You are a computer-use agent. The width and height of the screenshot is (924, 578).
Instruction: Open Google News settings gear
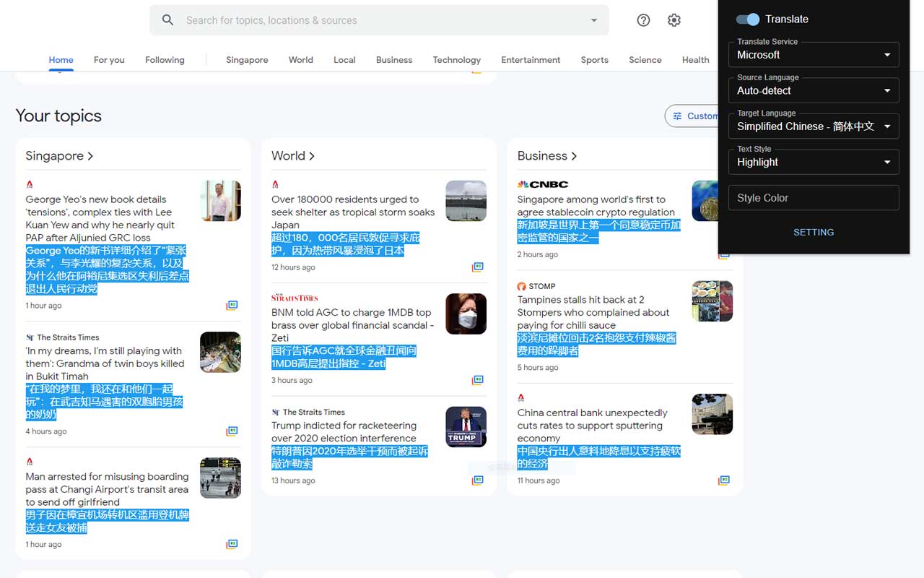pos(674,20)
